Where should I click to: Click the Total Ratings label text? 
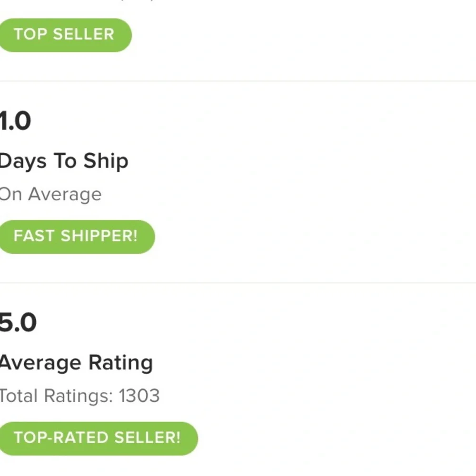[55, 396]
